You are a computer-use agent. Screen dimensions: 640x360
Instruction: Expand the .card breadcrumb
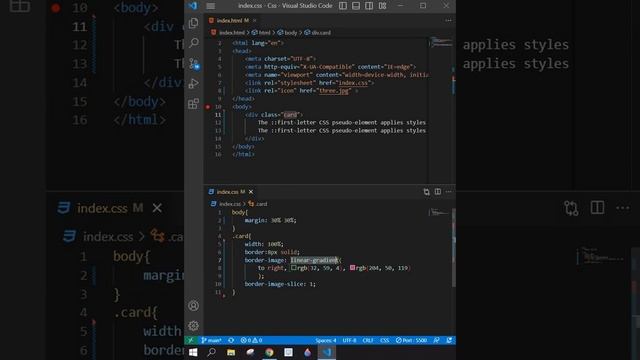[258, 204]
